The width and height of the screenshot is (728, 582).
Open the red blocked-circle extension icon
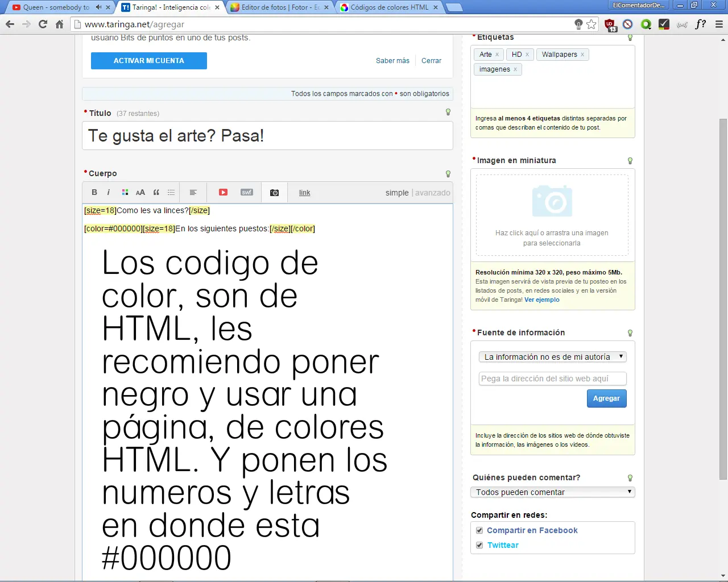click(628, 24)
